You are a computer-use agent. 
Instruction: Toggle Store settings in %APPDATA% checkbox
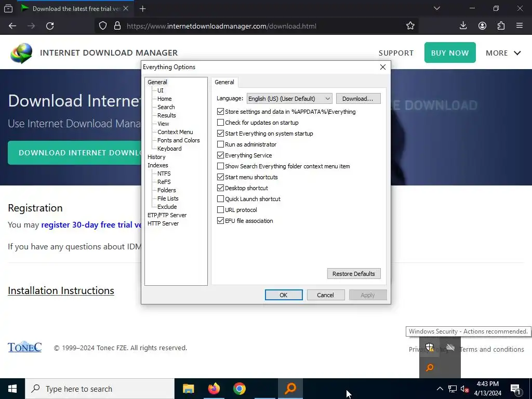click(220, 112)
